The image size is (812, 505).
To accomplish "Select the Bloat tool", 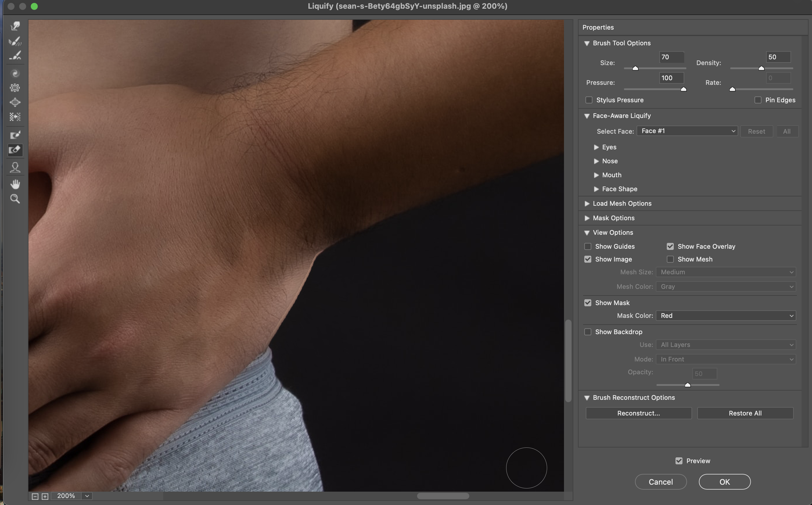I will [x=15, y=102].
